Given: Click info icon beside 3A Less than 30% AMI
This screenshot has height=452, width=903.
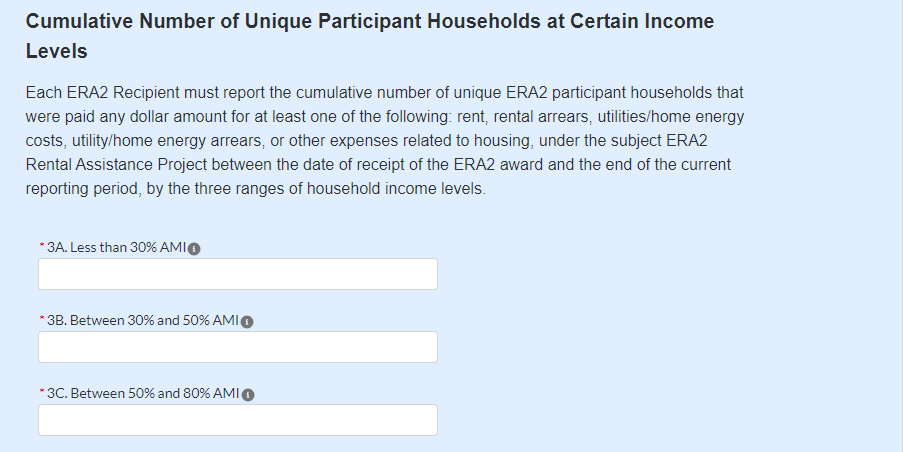Looking at the screenshot, I should [x=194, y=249].
